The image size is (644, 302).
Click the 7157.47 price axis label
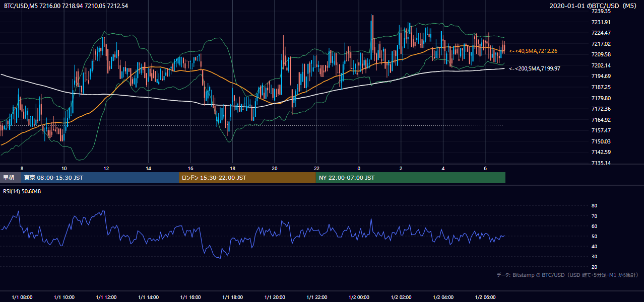pos(601,130)
